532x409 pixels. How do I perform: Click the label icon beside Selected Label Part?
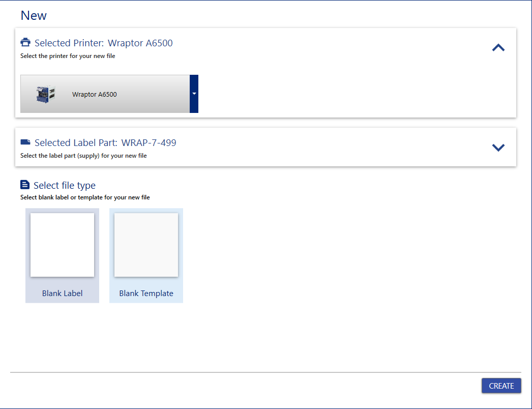pos(25,142)
